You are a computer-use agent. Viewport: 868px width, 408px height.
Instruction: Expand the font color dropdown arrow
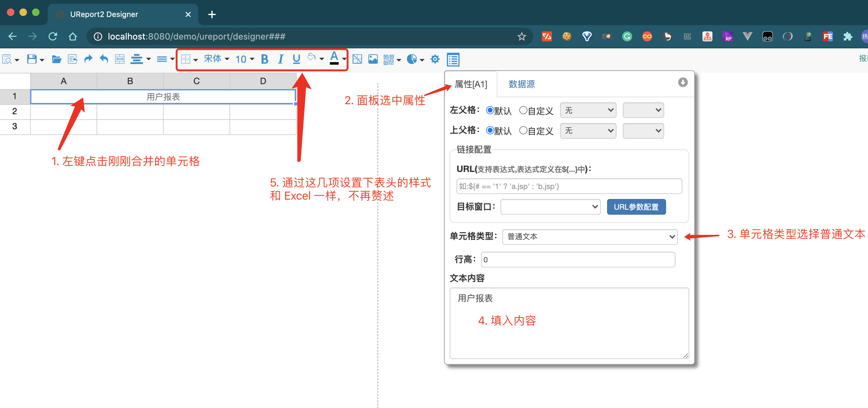344,59
